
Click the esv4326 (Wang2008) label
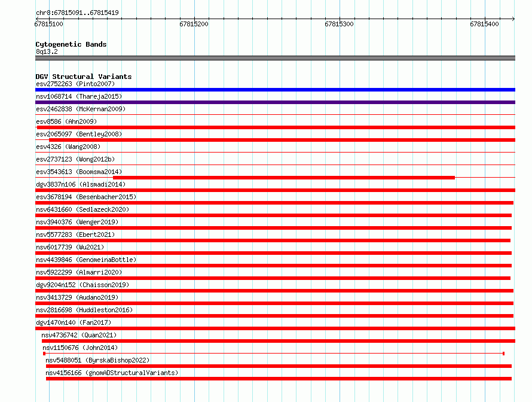[x=68, y=147]
